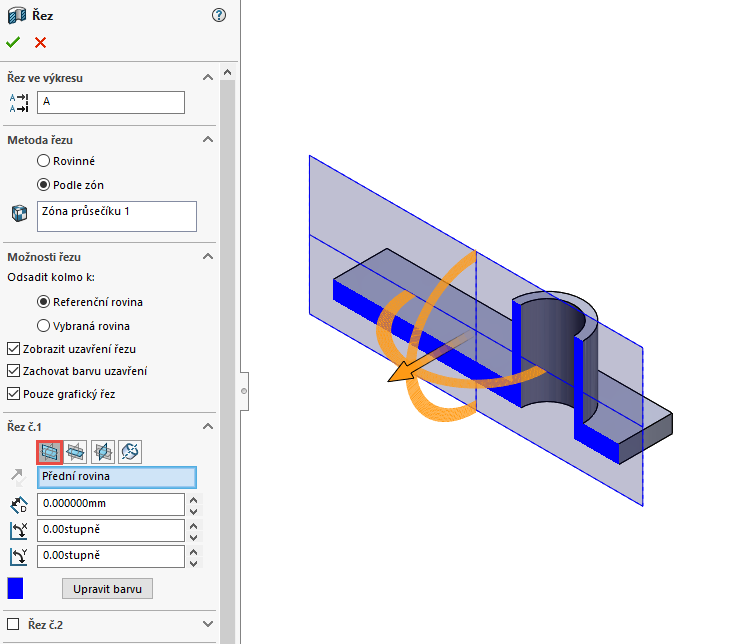Click the Upravit barvu button
This screenshot has width=750, height=644.
(107, 589)
